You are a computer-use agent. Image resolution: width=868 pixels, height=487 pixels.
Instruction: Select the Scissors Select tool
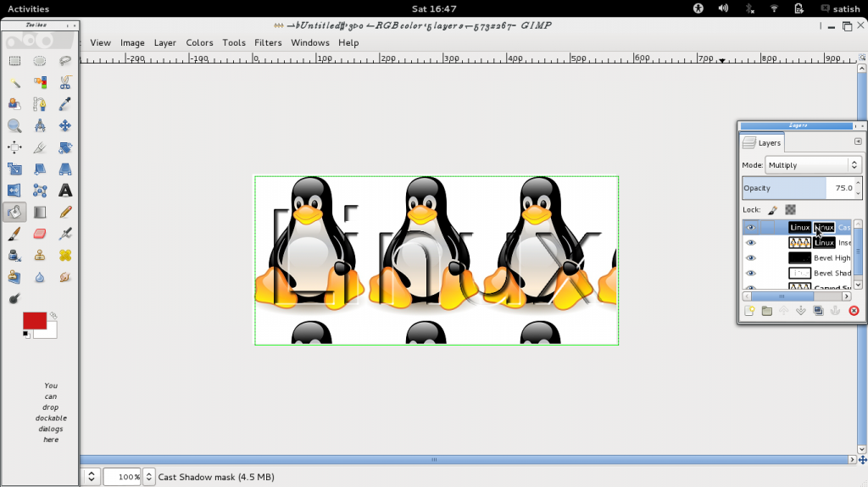(64, 82)
